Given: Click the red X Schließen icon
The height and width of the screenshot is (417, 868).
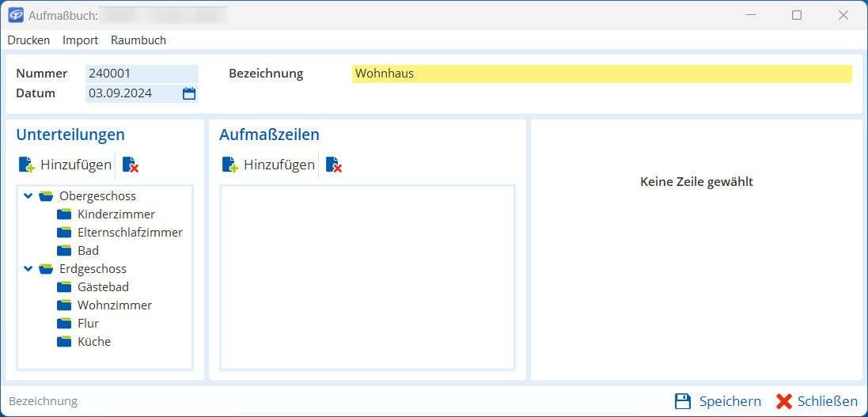Looking at the screenshot, I should [x=784, y=401].
